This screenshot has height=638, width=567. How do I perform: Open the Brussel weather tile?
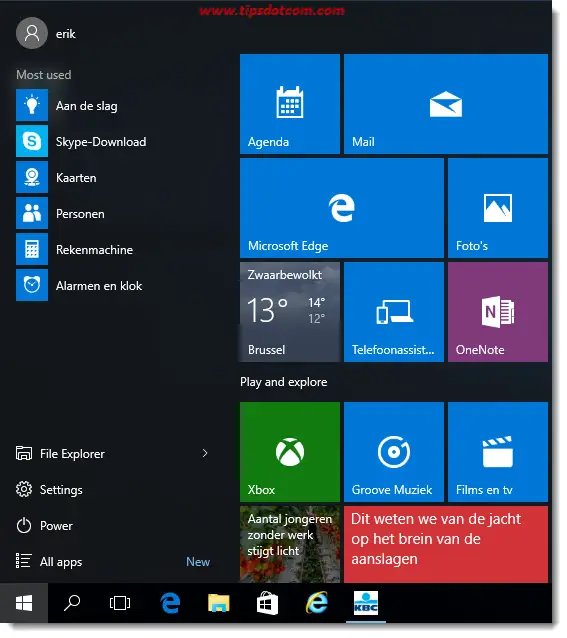click(x=290, y=312)
